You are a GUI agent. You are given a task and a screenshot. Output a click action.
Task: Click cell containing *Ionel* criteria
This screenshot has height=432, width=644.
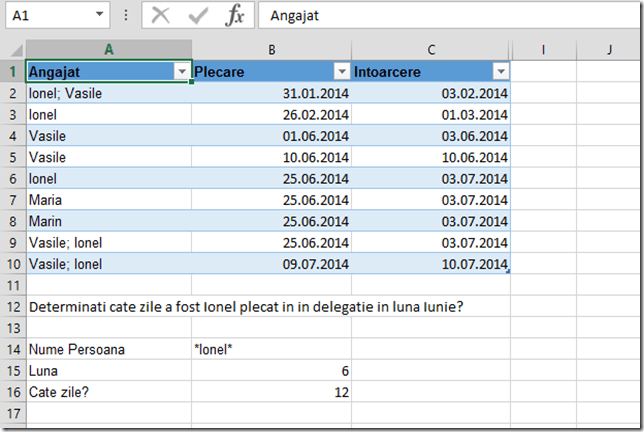pyautogui.click(x=271, y=349)
